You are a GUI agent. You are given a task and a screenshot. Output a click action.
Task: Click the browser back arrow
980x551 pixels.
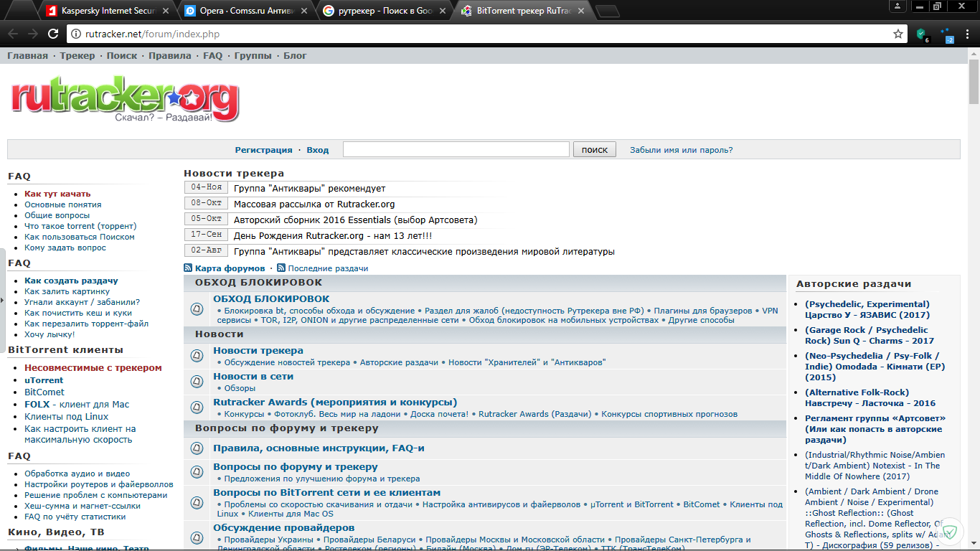pos(13,34)
